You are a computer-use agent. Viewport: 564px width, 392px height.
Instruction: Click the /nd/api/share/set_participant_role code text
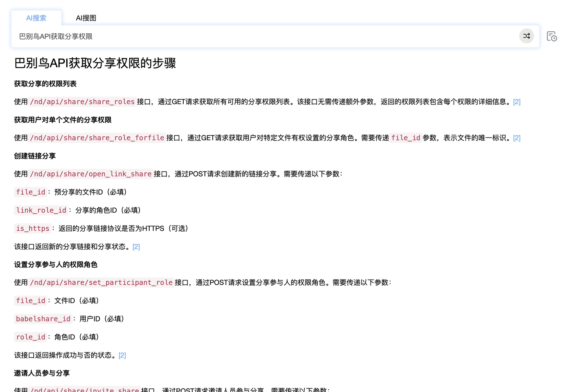tap(101, 282)
